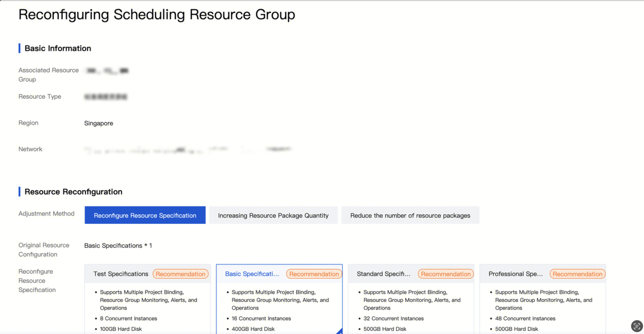Select the Professional Specifications card header
Screen dimensions: 644x334
pos(515,274)
